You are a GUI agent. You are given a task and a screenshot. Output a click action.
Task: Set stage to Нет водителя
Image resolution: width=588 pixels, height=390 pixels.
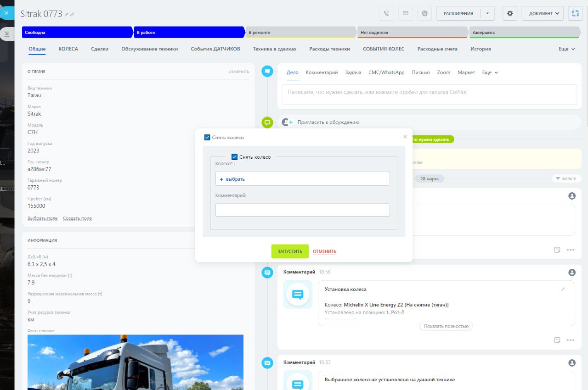click(x=413, y=33)
